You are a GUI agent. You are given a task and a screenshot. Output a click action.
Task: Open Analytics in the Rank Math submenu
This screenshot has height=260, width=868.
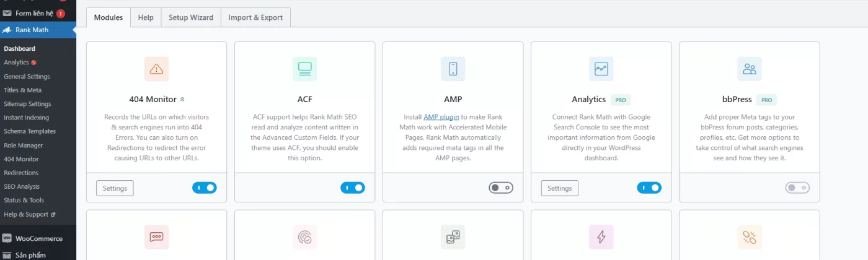pos(16,63)
